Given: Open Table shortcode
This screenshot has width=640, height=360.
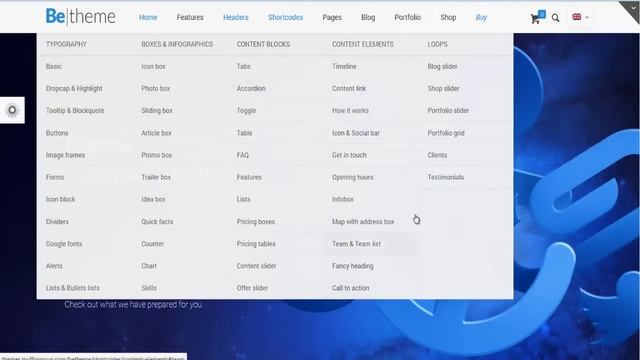Looking at the screenshot, I should tap(244, 133).
